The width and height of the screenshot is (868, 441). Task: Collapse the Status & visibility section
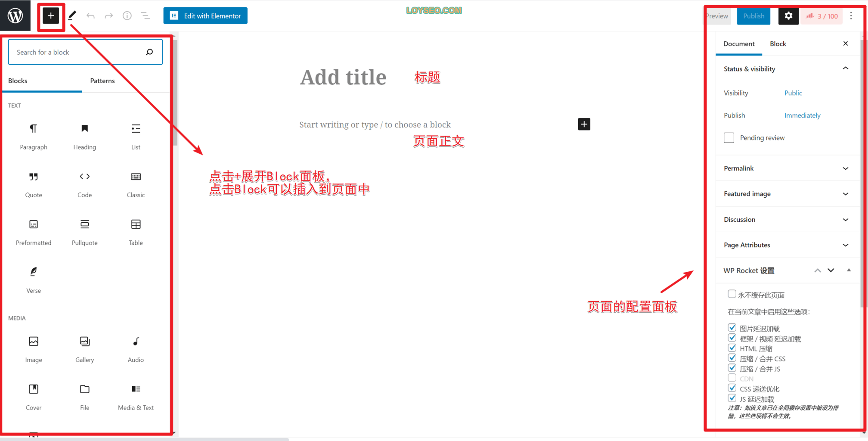[787, 69]
